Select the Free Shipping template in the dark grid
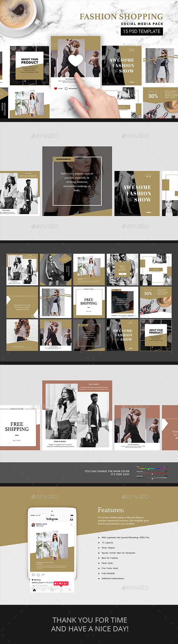178x644 pixels. click(89, 302)
